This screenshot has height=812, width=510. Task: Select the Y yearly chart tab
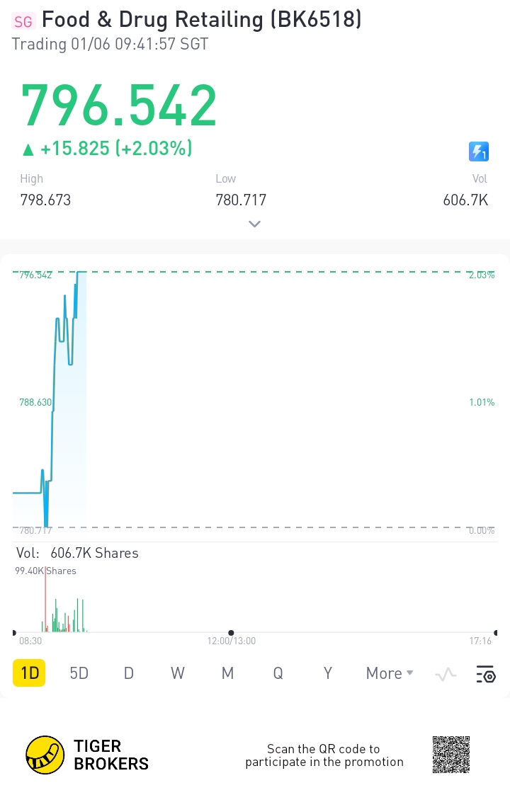327,673
